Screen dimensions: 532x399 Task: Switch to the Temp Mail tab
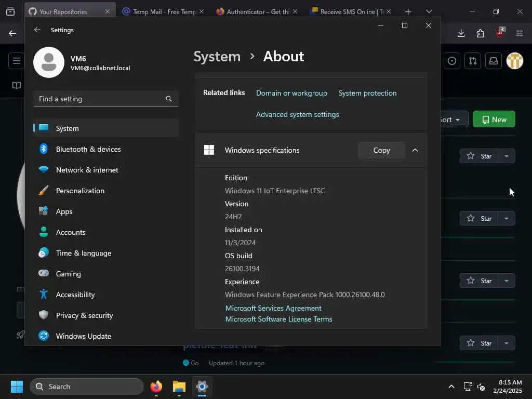pos(164,11)
